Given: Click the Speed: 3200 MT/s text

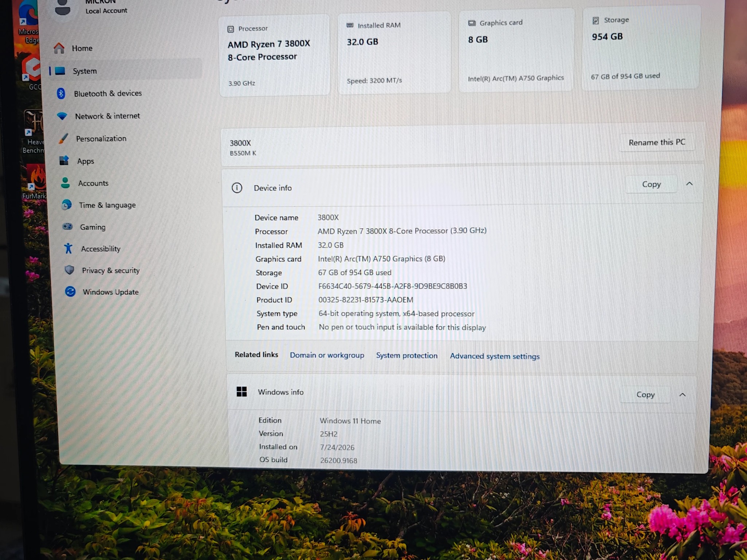Looking at the screenshot, I should point(374,81).
